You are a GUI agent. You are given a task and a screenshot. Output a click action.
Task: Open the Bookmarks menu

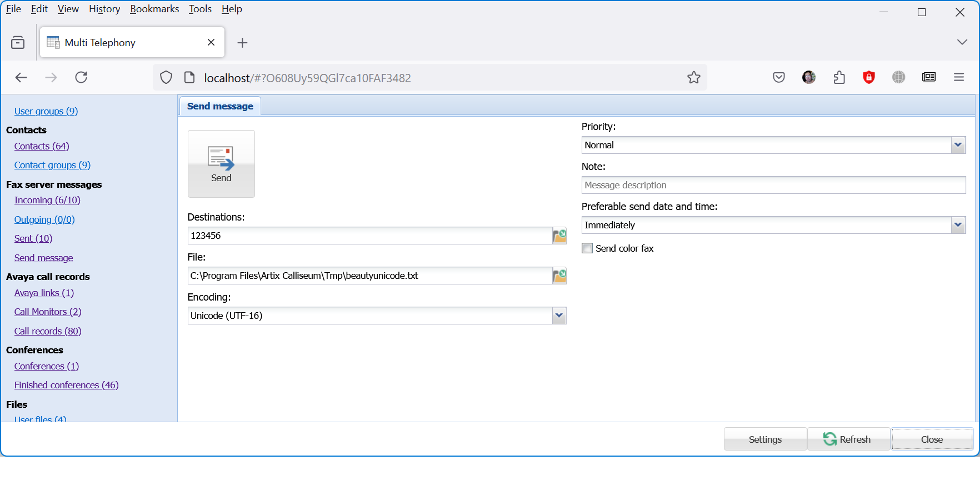point(154,9)
